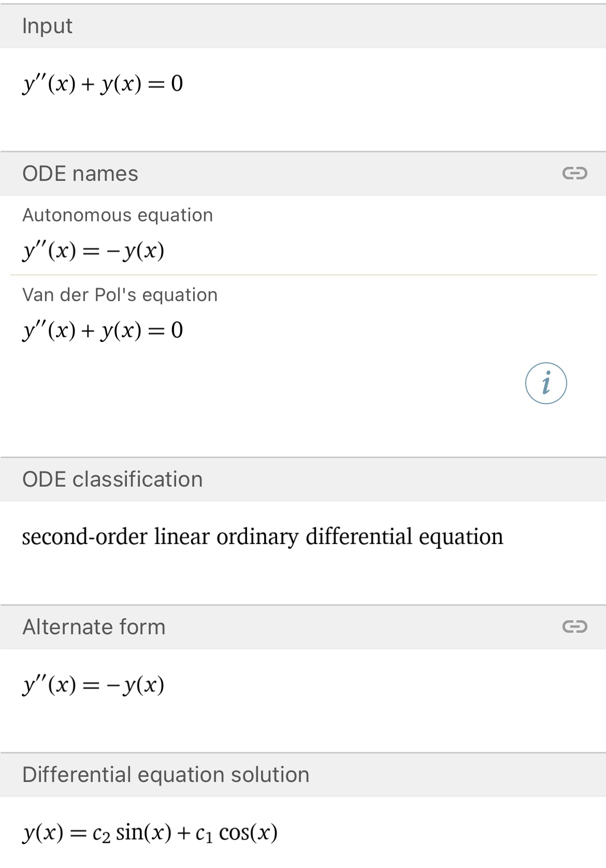Click the sin(x) term in the solution
606x868 pixels.
143,833
